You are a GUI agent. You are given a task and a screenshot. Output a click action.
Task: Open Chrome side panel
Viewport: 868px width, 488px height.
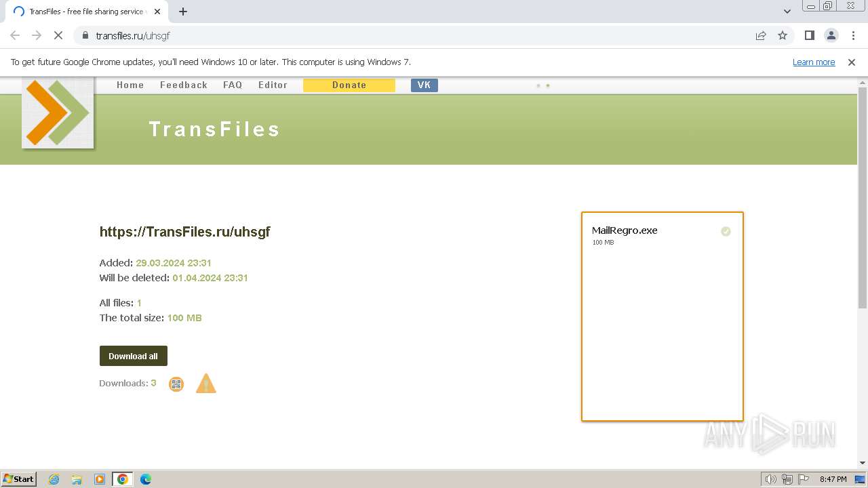tap(809, 35)
